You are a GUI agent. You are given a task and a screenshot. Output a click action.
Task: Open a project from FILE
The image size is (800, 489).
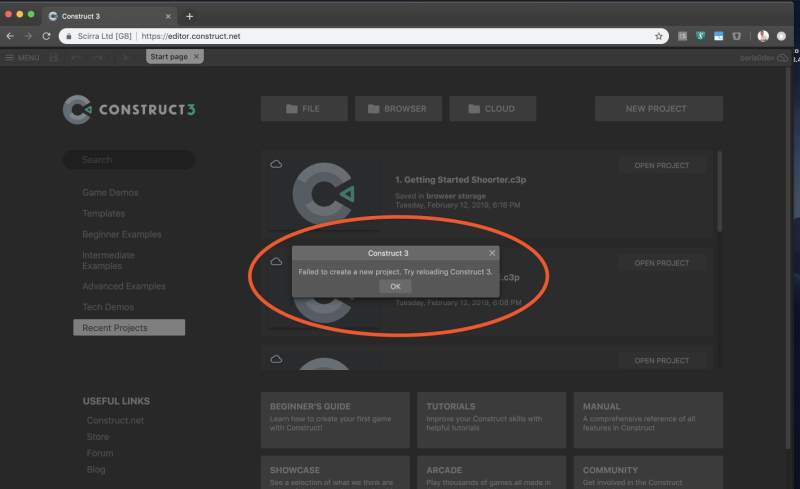(304, 109)
